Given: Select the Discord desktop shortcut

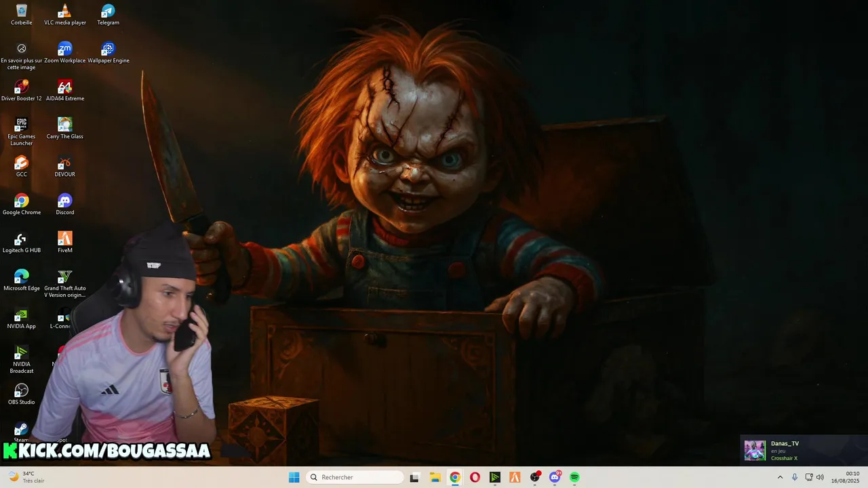Looking at the screenshot, I should tap(65, 205).
